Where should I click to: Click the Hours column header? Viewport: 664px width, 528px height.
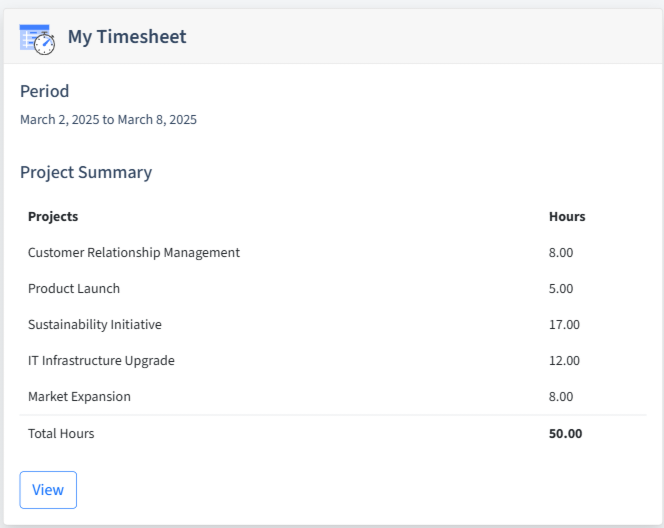(567, 216)
